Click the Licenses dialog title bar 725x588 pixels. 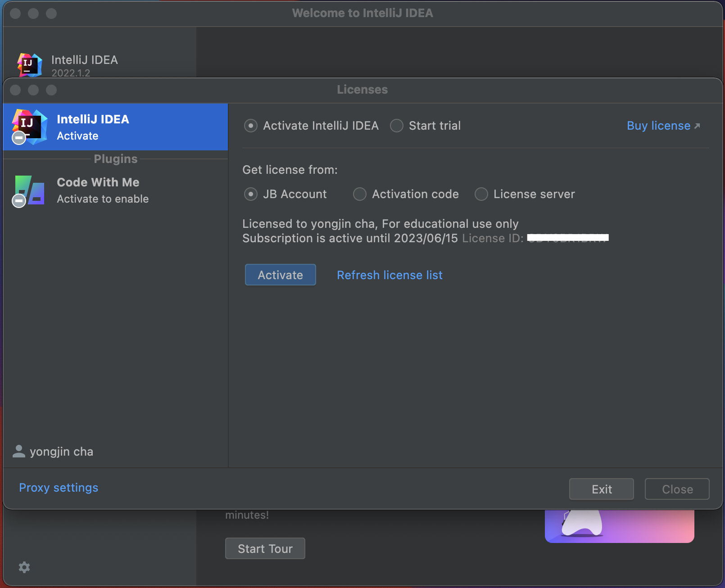tap(362, 90)
